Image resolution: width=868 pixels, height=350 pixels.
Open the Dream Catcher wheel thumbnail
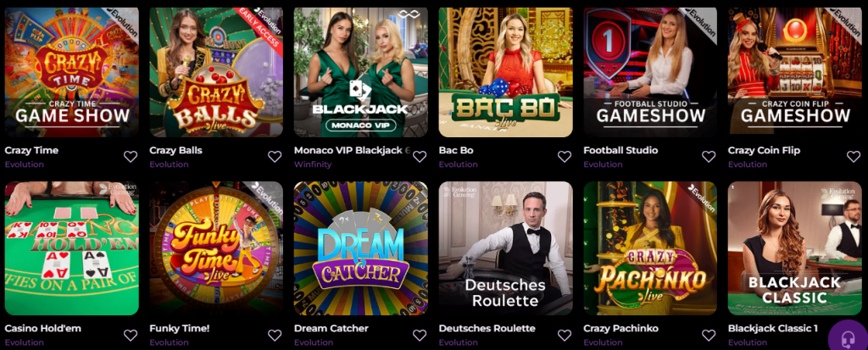(x=361, y=248)
